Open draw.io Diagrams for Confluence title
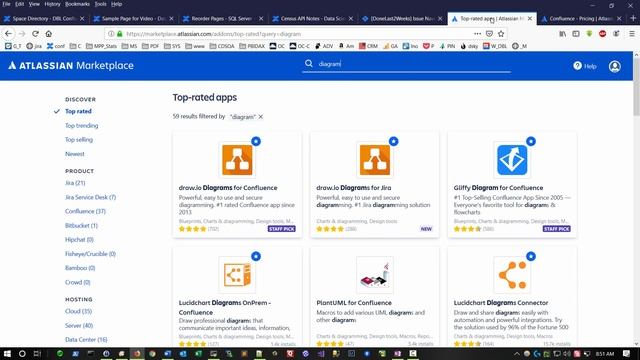The width and height of the screenshot is (640, 360). pyautogui.click(x=228, y=188)
